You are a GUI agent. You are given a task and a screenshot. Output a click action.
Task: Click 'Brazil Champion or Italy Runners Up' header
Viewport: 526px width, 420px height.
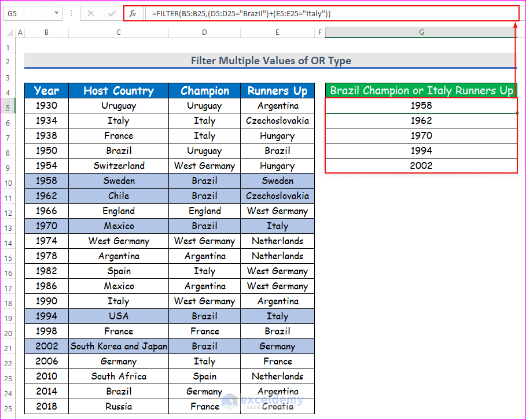point(421,91)
